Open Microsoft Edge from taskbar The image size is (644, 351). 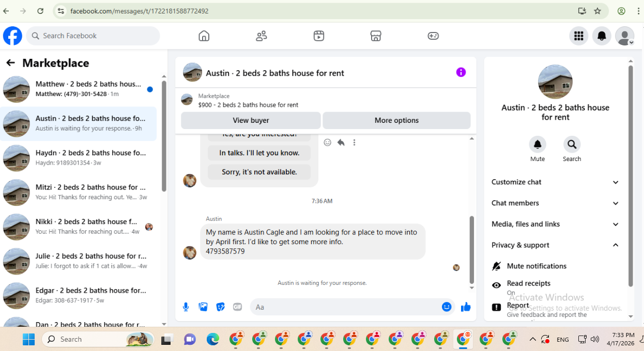click(x=212, y=339)
